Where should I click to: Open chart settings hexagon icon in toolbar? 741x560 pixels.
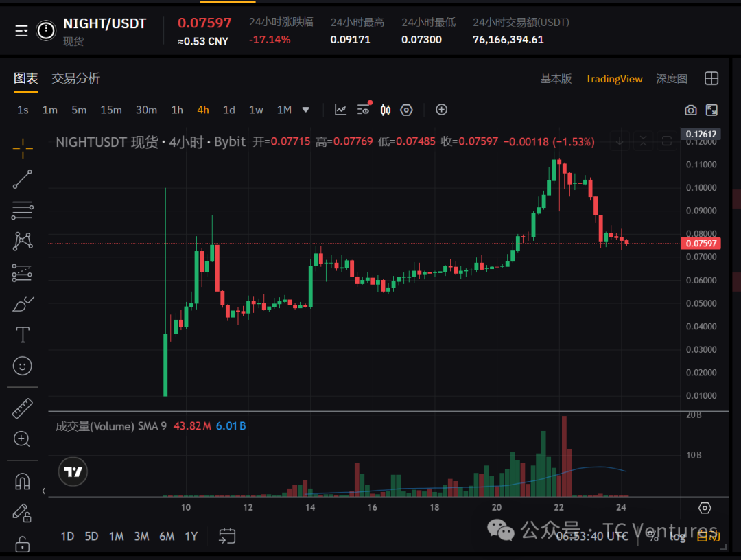406,110
